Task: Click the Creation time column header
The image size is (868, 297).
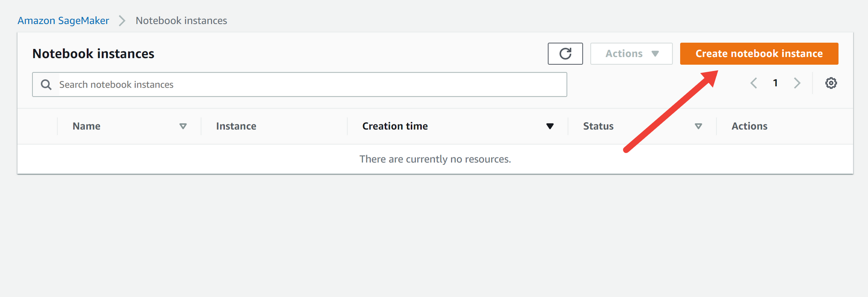Action: [395, 126]
